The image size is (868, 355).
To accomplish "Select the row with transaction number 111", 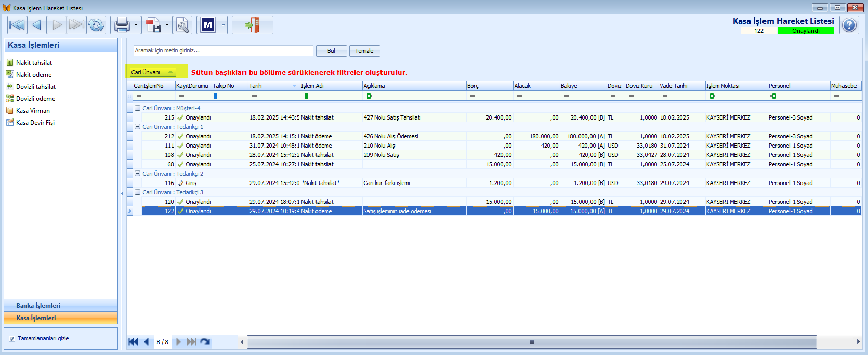I will (502, 146).
